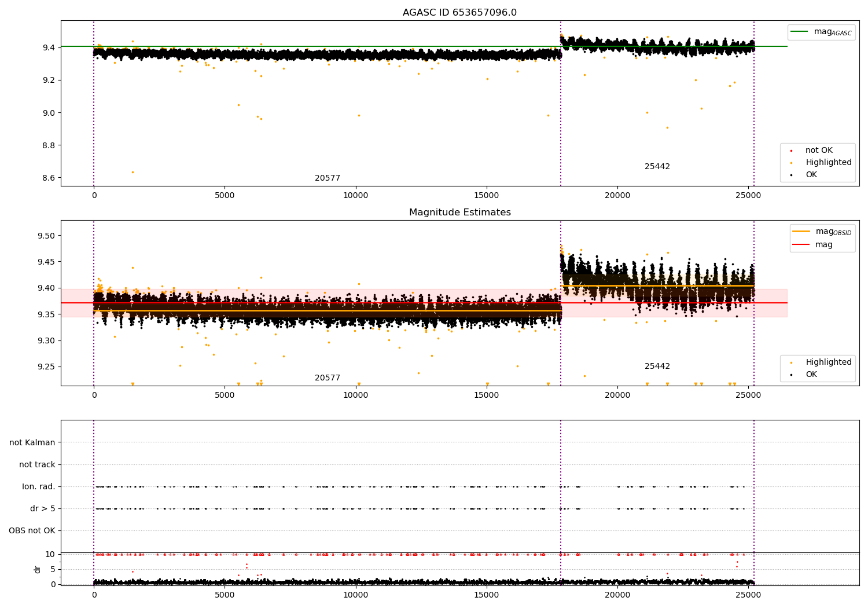Click the "not Kalman" row label
Viewport: 868px width, 608px height.
32,442
